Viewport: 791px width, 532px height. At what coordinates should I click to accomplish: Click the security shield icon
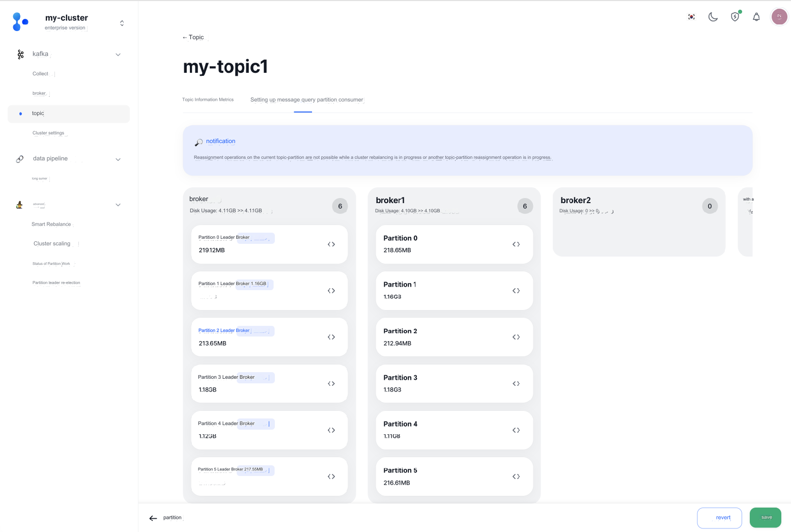point(735,17)
